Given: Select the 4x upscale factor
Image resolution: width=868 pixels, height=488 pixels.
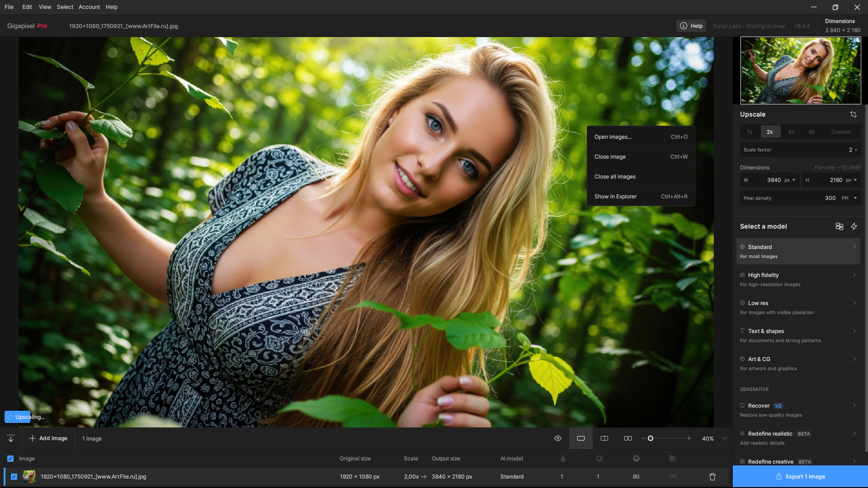Looking at the screenshot, I should [x=791, y=132].
